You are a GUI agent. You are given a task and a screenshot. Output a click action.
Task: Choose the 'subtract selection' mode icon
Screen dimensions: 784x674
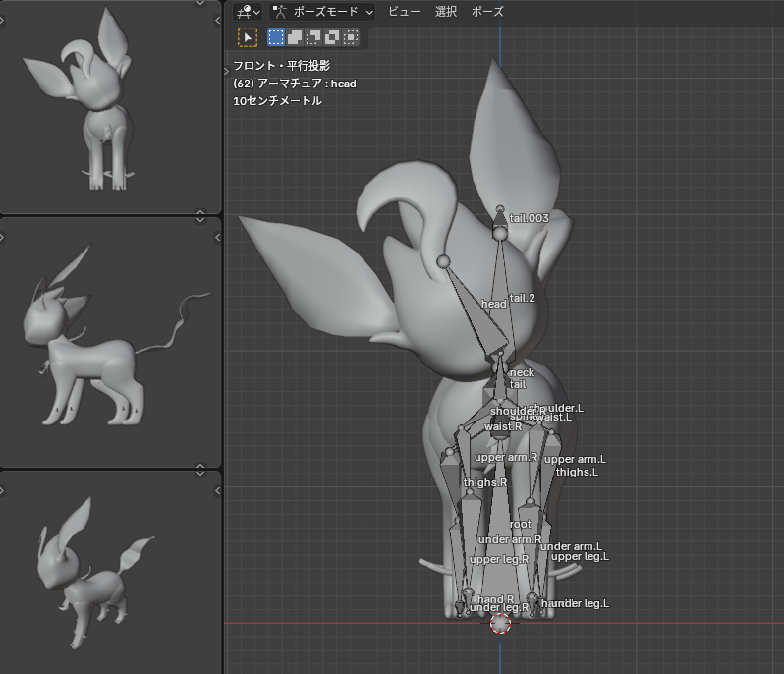pyautogui.click(x=313, y=37)
